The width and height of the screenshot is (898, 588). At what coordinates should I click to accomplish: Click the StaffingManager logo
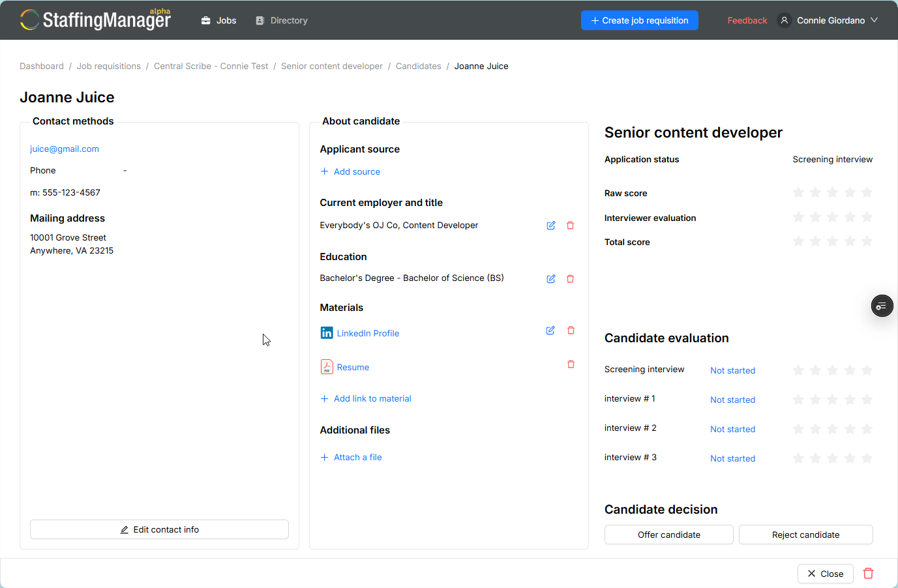pos(95,20)
